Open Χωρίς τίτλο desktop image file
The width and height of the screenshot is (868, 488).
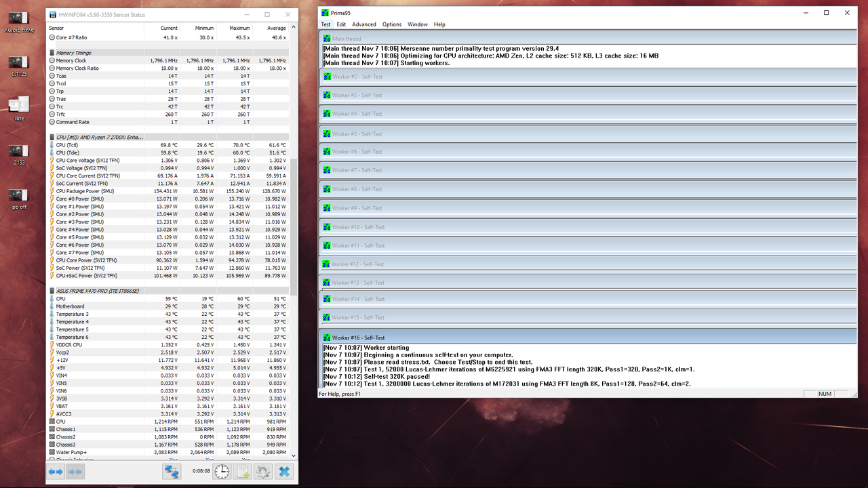(19, 21)
